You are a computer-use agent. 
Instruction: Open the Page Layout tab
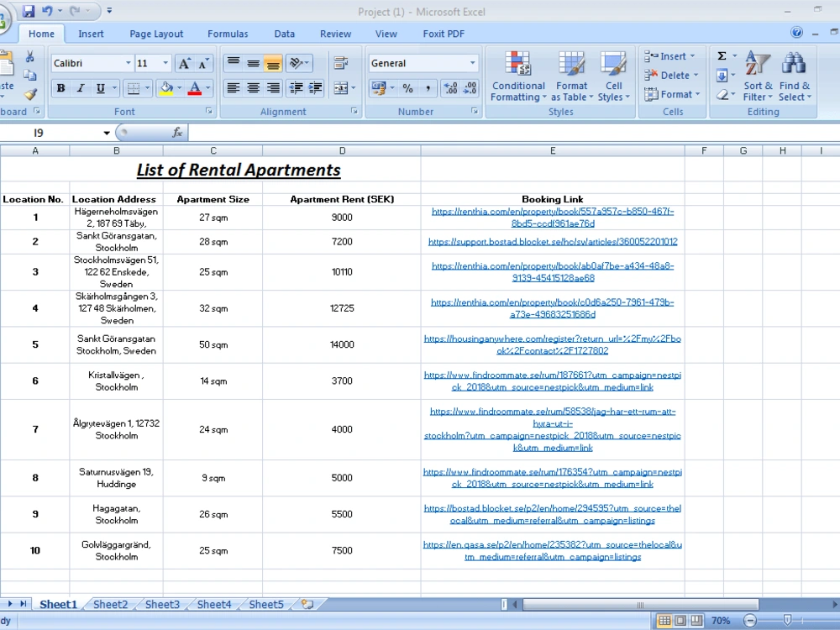click(156, 34)
